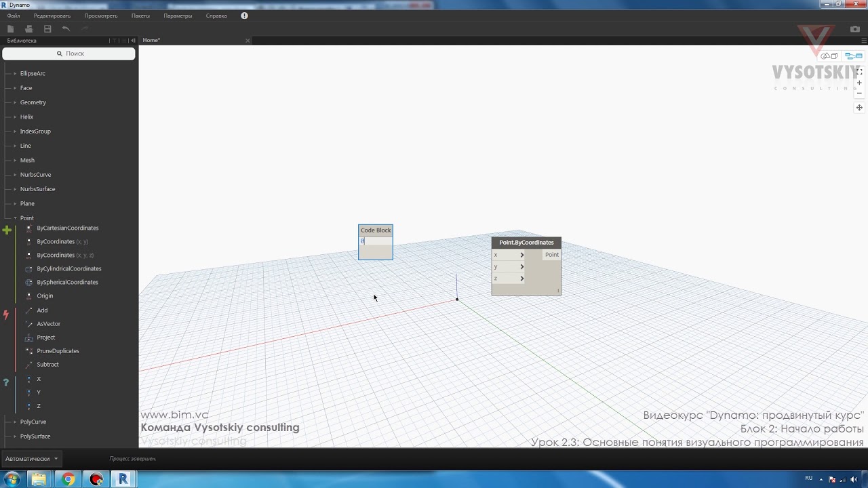868x488 pixels.
Task: Click the Code Block input field with 0
Action: [x=376, y=241]
